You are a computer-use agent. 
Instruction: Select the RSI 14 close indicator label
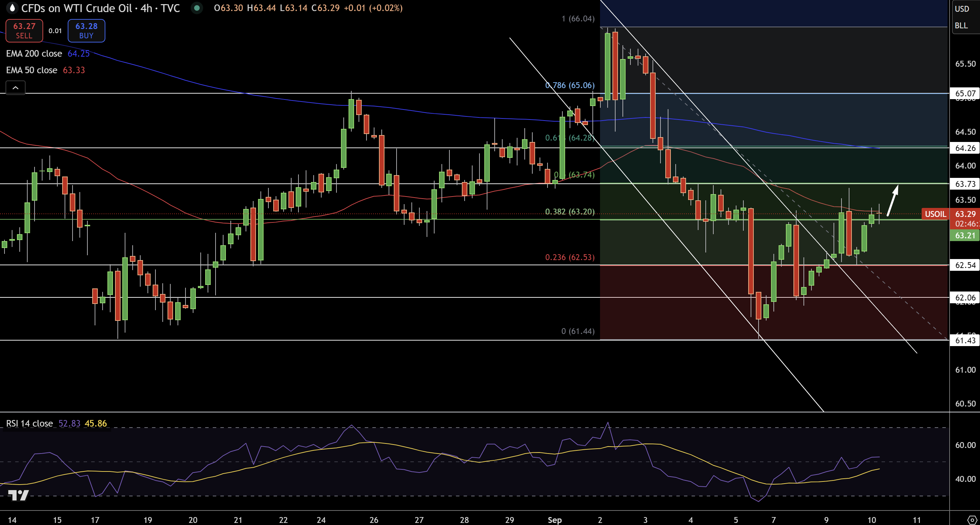coord(29,423)
